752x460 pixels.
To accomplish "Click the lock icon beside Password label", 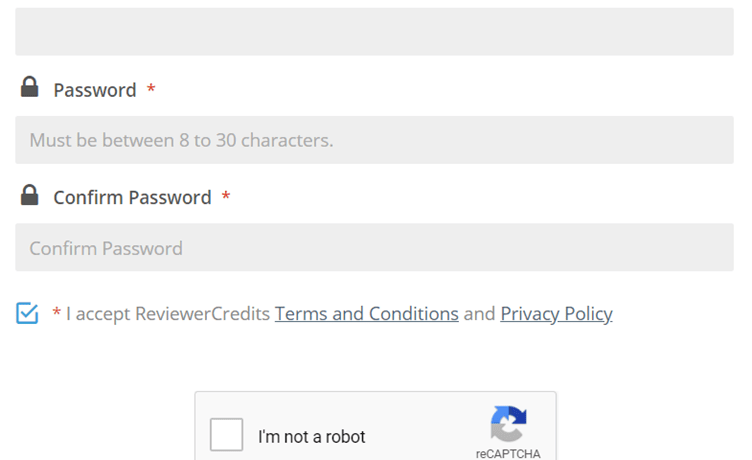I will (x=30, y=88).
